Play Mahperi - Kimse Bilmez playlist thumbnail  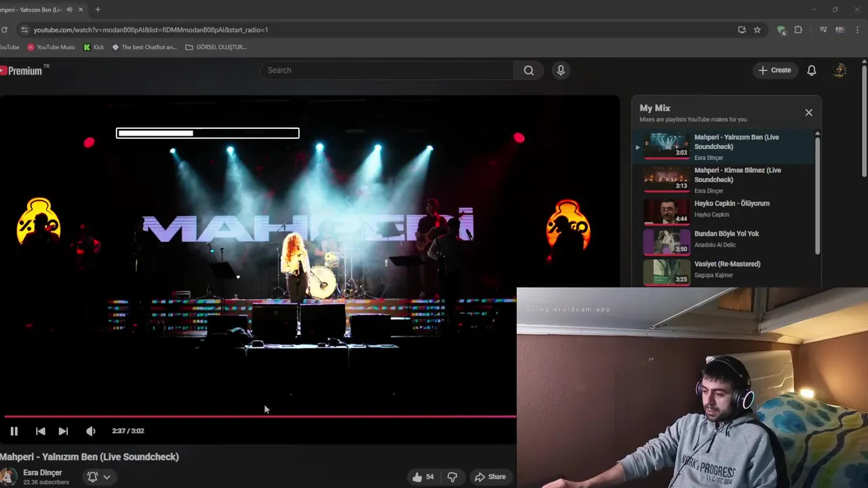point(667,179)
